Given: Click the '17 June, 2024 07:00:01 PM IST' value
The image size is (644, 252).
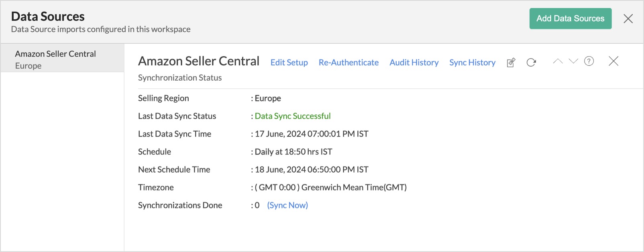Looking at the screenshot, I should (x=312, y=134).
